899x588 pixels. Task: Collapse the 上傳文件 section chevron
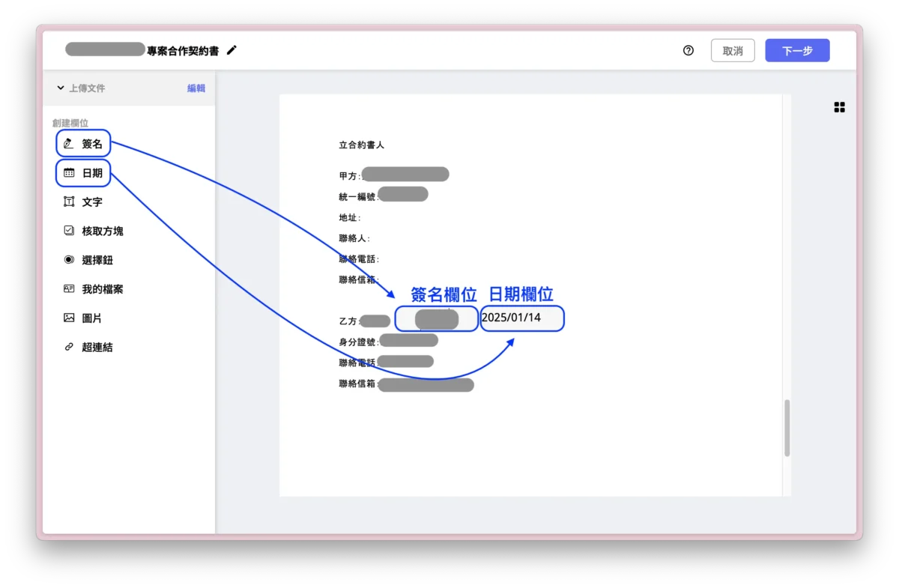click(60, 88)
